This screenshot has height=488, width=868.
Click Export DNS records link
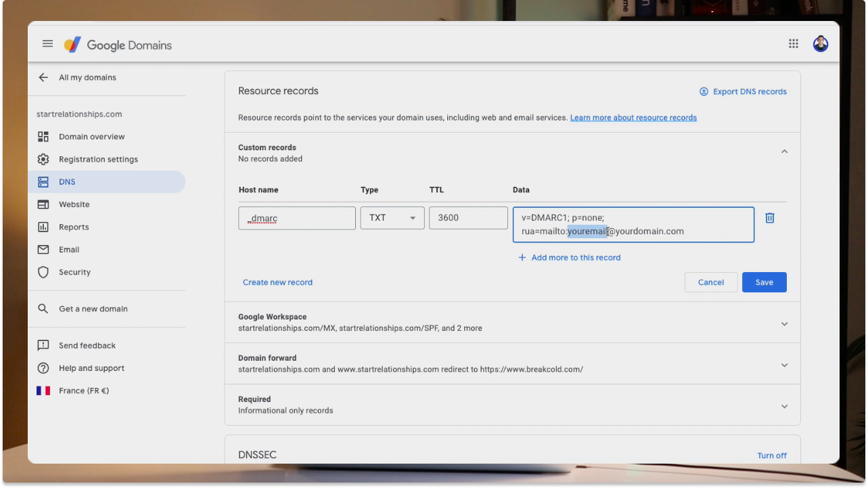coord(750,91)
